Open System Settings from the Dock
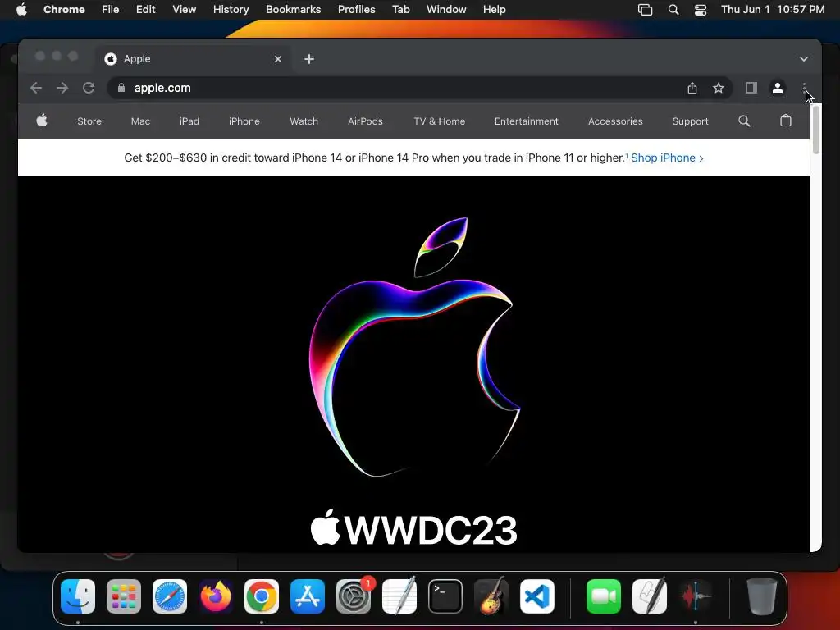Image resolution: width=840 pixels, height=630 pixels. coord(354,596)
